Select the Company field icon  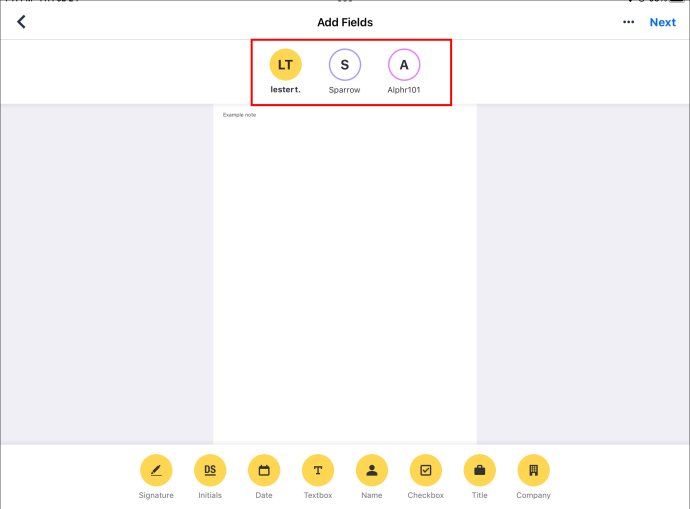tap(533, 470)
